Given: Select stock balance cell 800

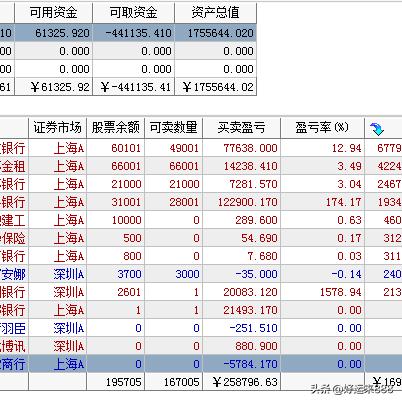Looking at the screenshot, I should click(115, 256).
